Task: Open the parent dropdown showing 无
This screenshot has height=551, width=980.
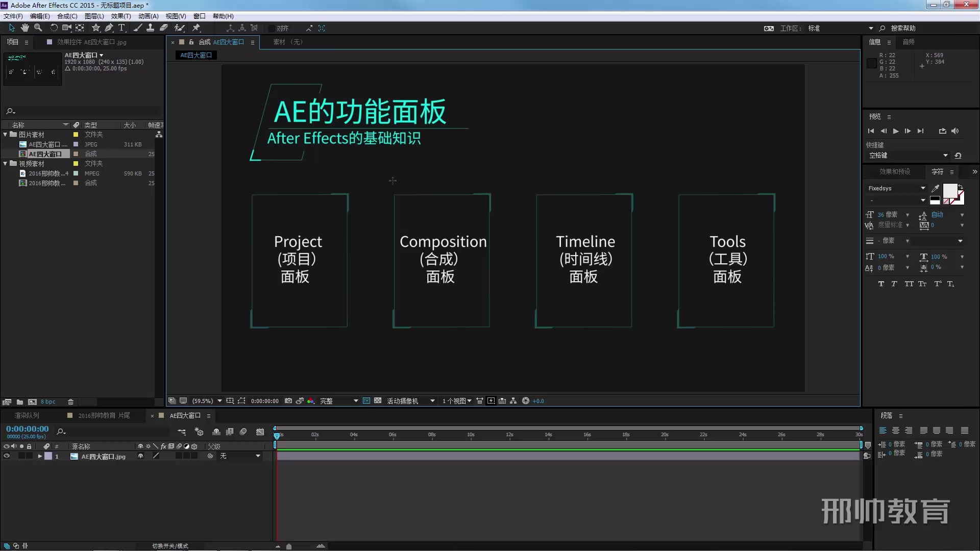Action: pyautogui.click(x=240, y=456)
